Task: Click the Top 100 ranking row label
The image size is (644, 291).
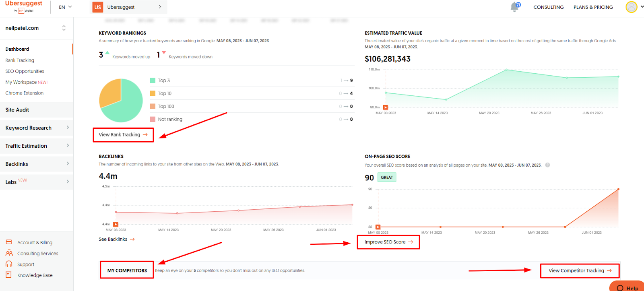Action: (x=166, y=106)
